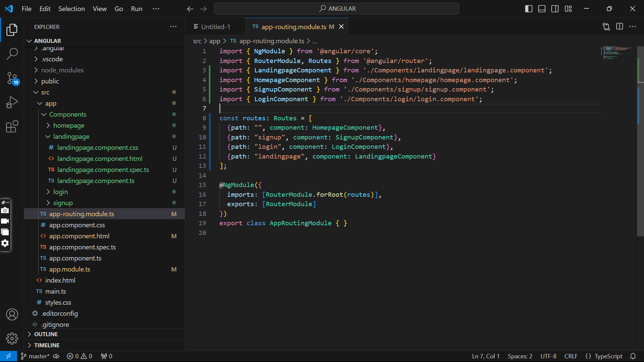Click the master* branch in status bar

pos(35,356)
